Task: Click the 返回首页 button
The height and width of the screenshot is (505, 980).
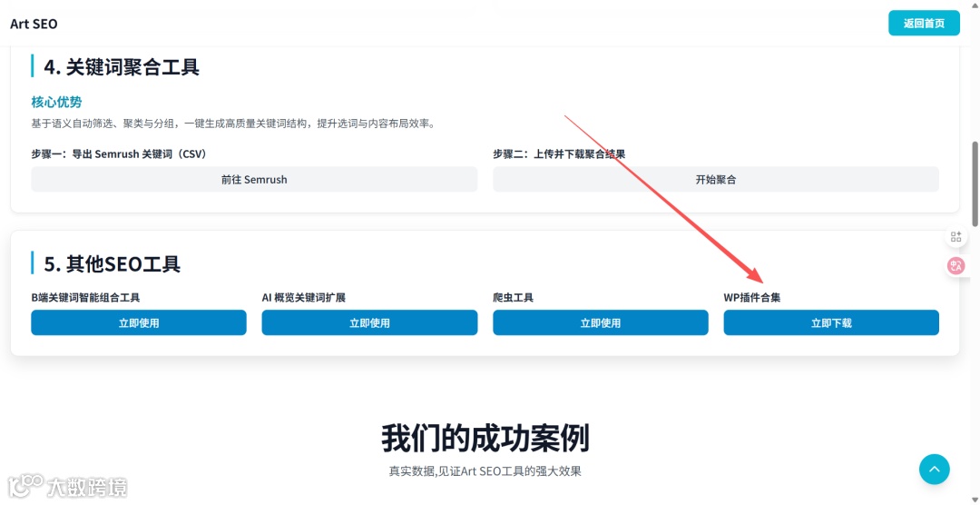Action: click(924, 23)
